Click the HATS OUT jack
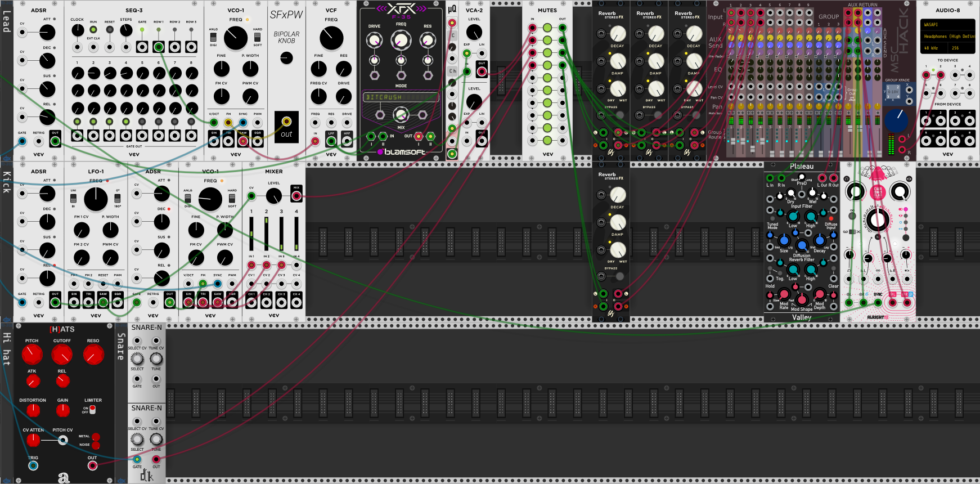980x484 pixels. [92, 466]
